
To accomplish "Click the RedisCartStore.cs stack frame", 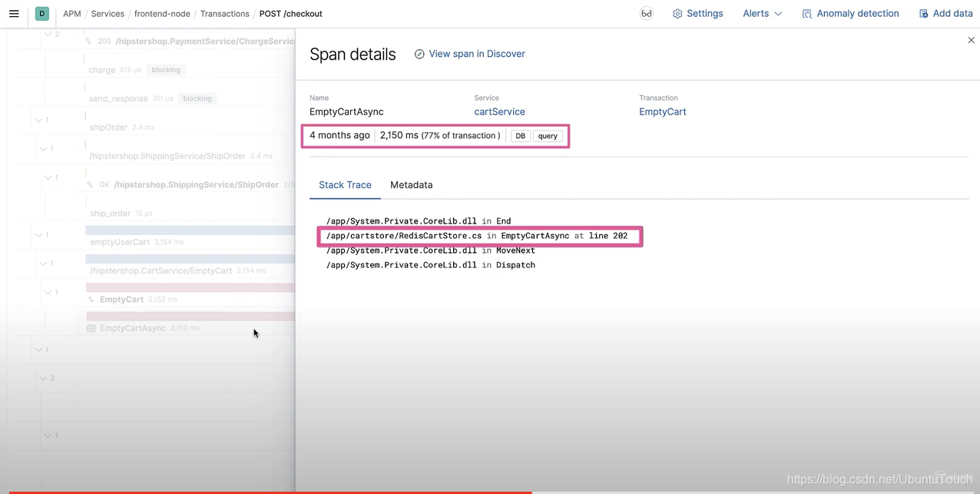I will [x=477, y=236].
